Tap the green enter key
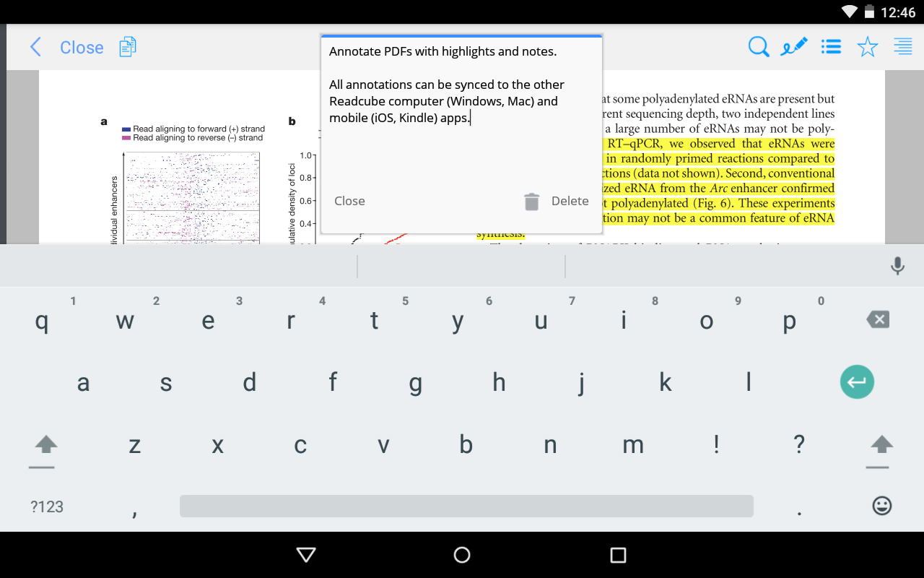 857,382
